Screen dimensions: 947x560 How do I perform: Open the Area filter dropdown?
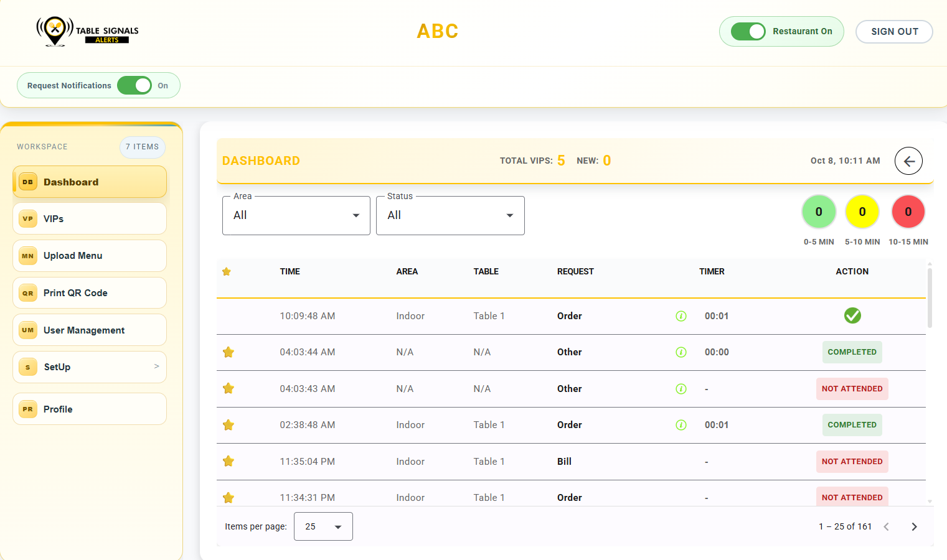(x=296, y=215)
